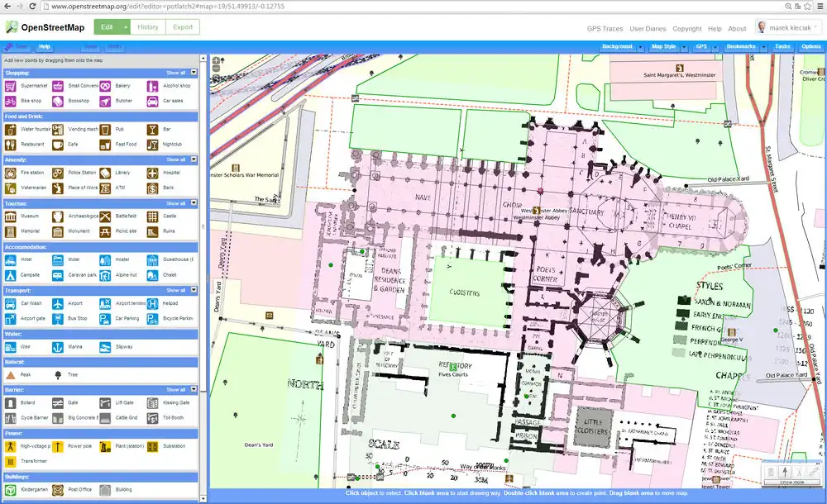The height and width of the screenshot is (504, 827).
Task: Select the Marina water icon
Action: pos(58,347)
